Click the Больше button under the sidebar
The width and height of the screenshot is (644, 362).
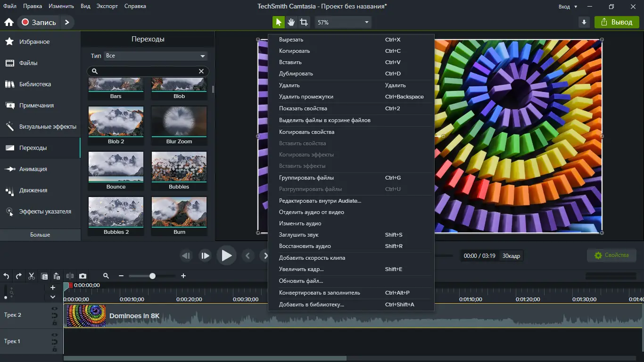[x=41, y=234]
